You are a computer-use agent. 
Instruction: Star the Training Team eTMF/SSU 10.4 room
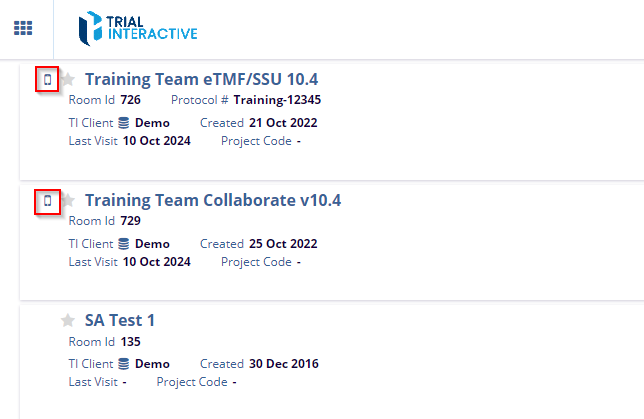pos(68,80)
